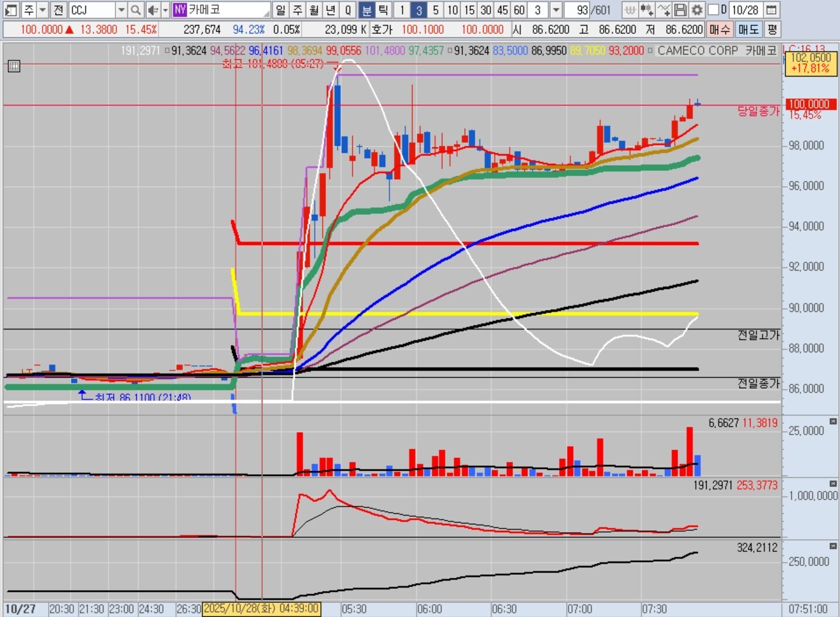Click the speaker sound alert icon

(152, 10)
